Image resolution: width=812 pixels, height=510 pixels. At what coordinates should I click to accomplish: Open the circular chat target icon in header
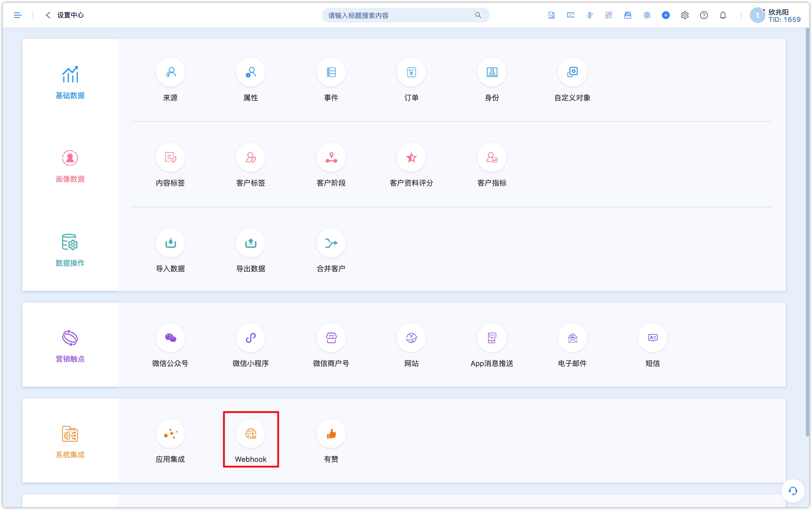(647, 15)
